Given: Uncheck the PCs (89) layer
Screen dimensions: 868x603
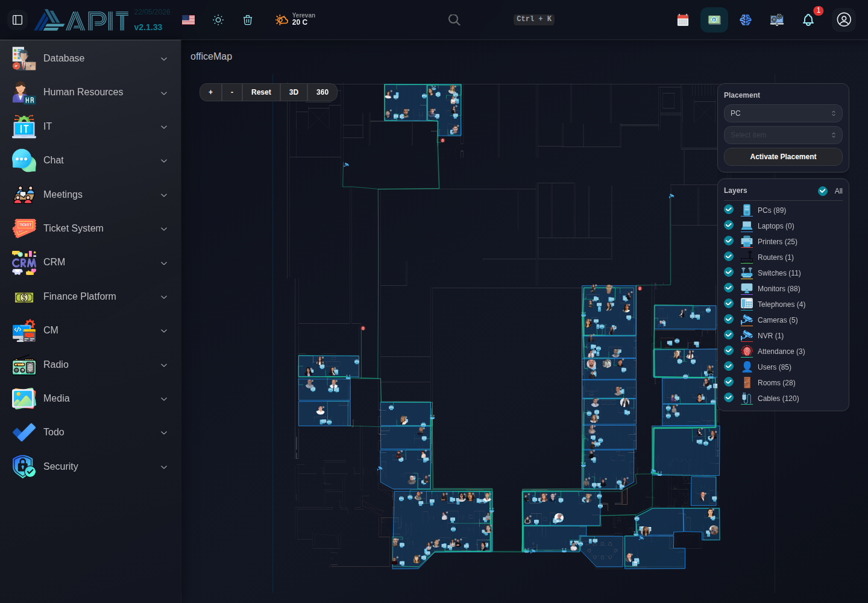Looking at the screenshot, I should point(729,209).
